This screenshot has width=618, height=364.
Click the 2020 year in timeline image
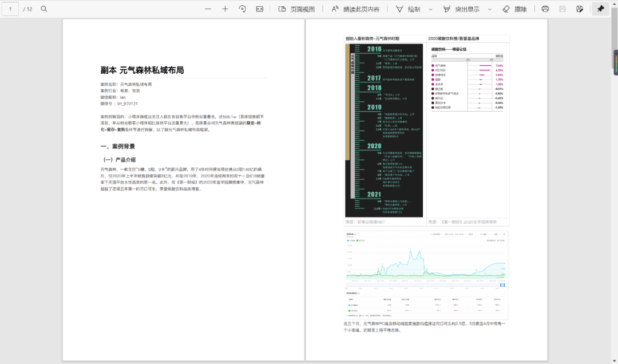pos(374,146)
